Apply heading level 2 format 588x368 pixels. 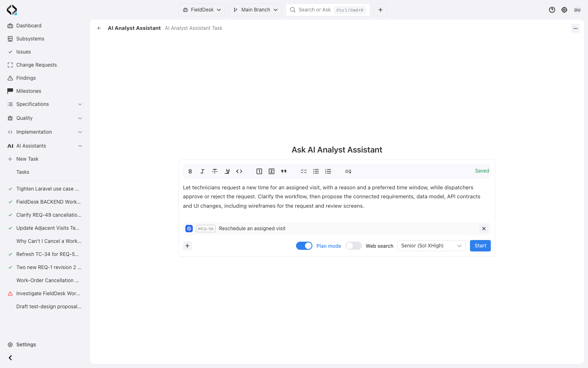(272, 171)
